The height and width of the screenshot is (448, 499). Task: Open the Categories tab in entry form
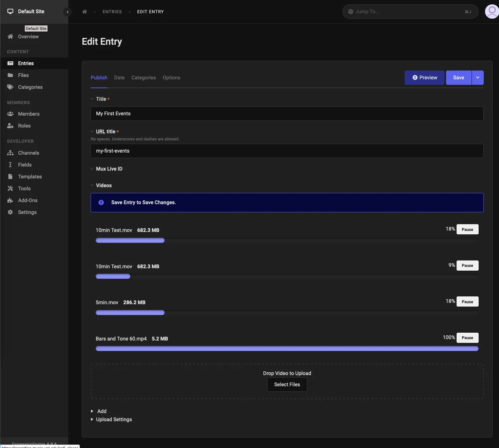coord(144,78)
